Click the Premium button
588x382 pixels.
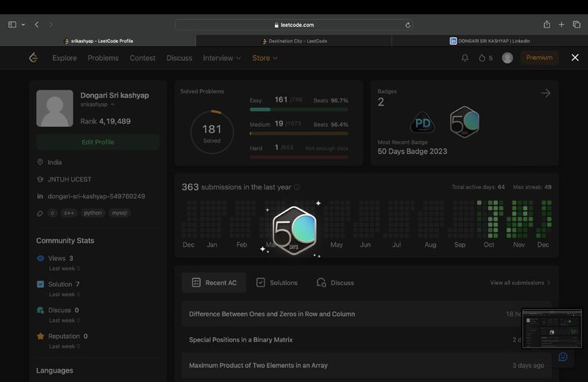[x=539, y=58]
